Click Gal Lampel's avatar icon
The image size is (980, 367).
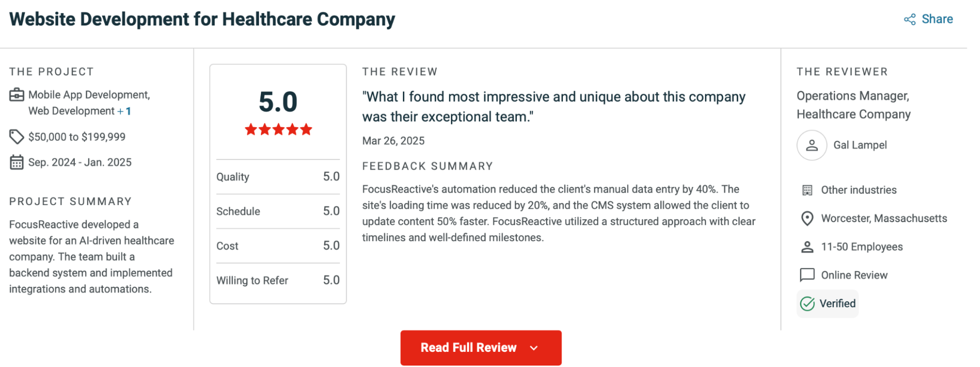point(812,145)
